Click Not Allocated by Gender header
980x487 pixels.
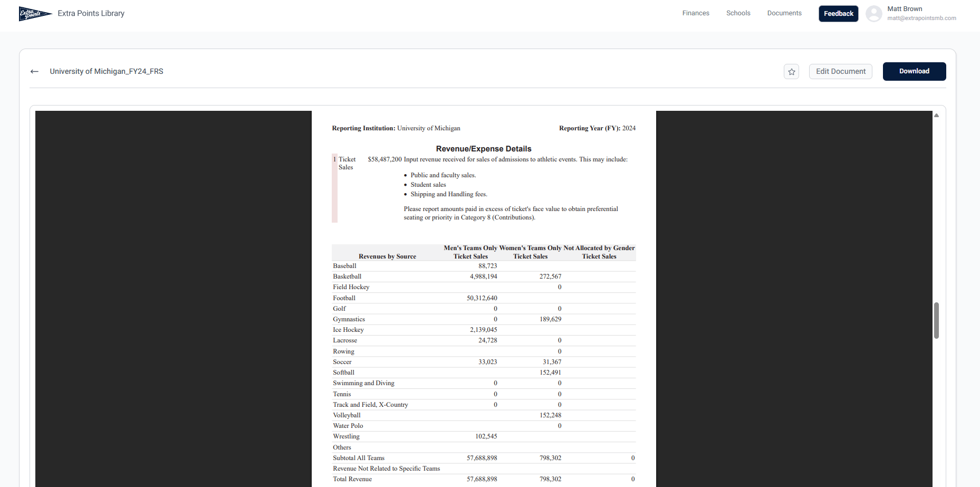coord(599,248)
